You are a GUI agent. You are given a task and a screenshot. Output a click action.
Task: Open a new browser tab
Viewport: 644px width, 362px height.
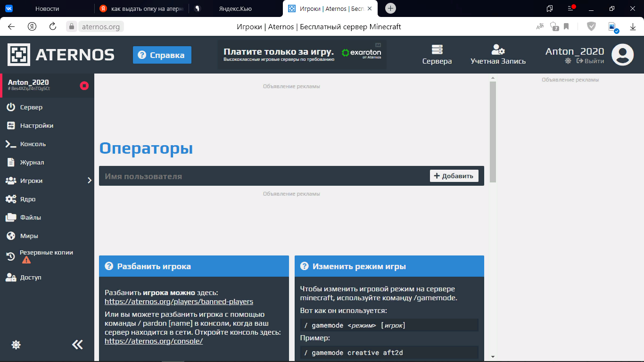click(x=390, y=8)
